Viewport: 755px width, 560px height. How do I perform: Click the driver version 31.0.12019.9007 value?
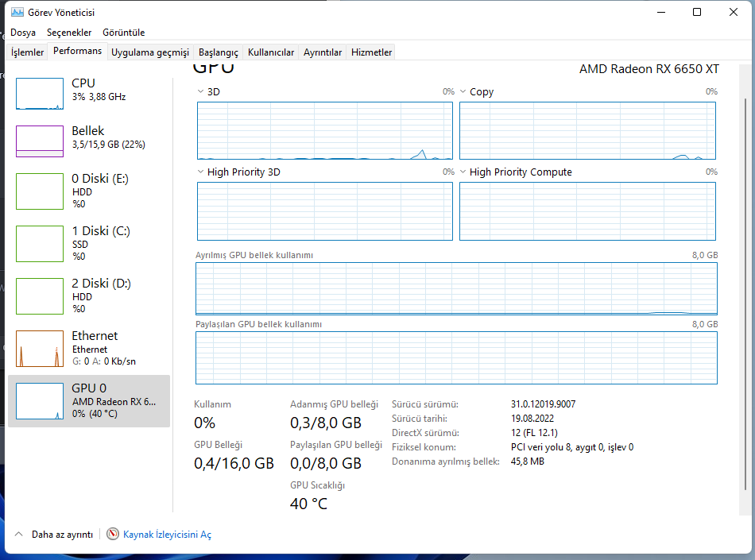tap(543, 404)
